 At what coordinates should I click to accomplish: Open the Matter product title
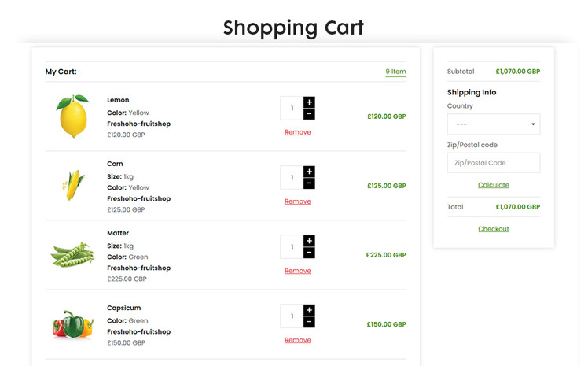(118, 233)
